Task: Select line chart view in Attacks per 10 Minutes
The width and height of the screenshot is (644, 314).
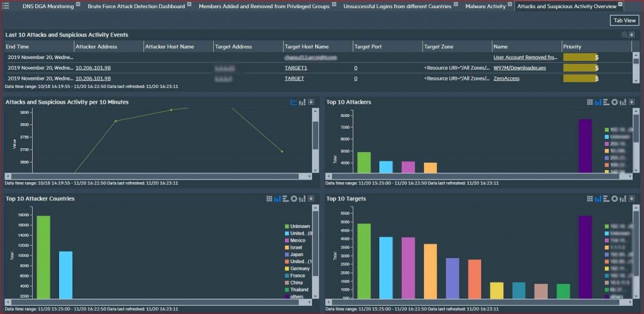Action: 294,102
